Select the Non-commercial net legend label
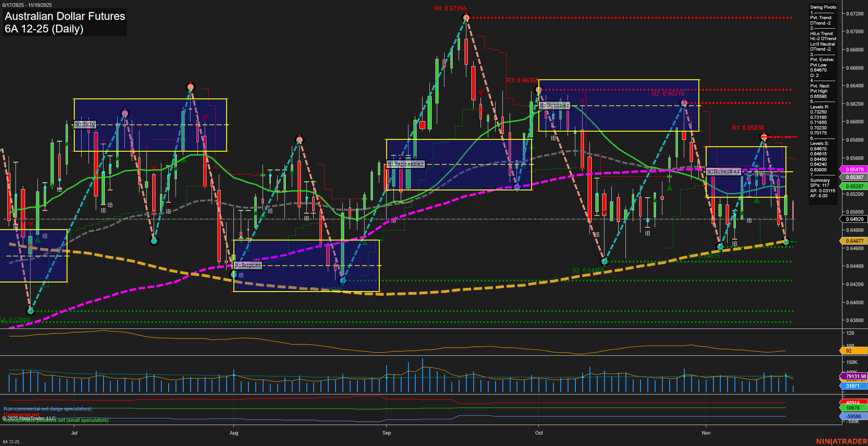868x446 pixels. (x=47, y=409)
